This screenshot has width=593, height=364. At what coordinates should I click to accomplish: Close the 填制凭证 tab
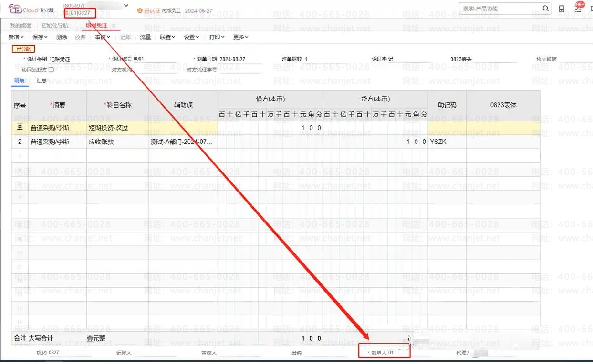[114, 26]
